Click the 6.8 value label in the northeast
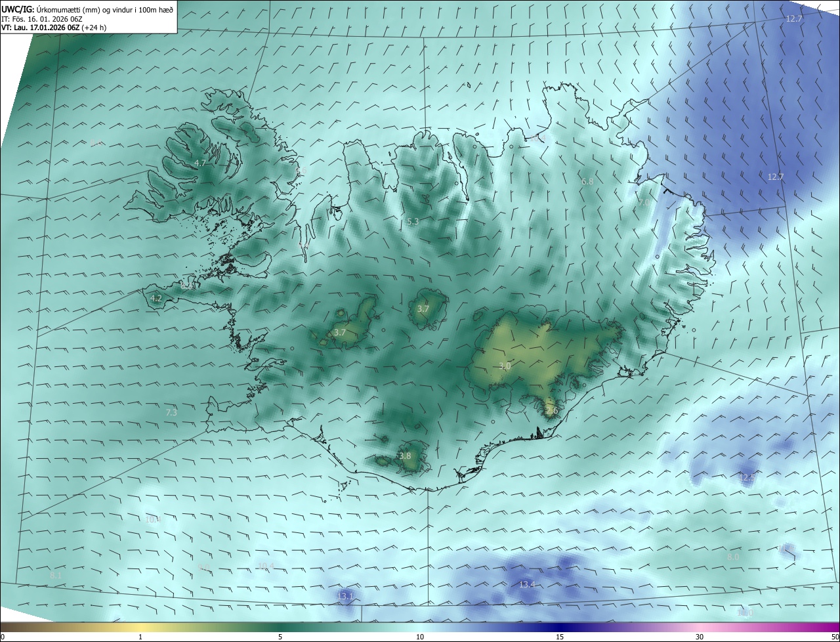 pyautogui.click(x=587, y=181)
